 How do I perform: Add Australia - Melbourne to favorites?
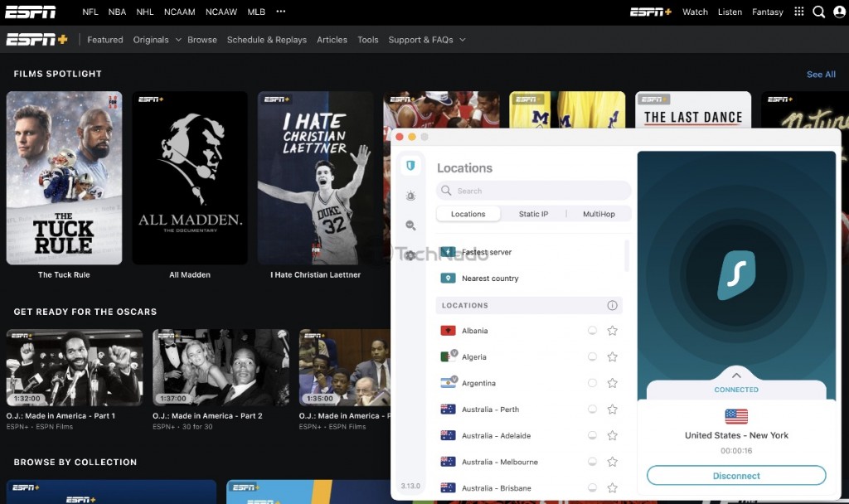613,462
